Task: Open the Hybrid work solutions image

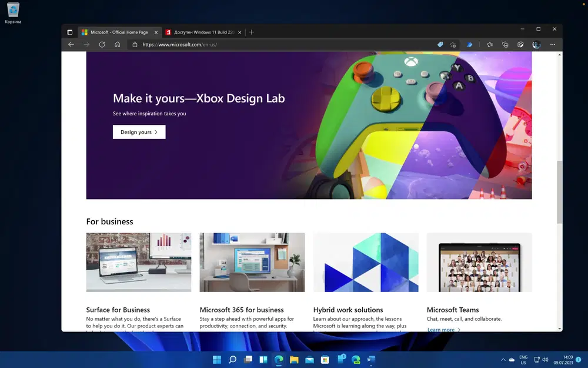Action: pyautogui.click(x=366, y=262)
